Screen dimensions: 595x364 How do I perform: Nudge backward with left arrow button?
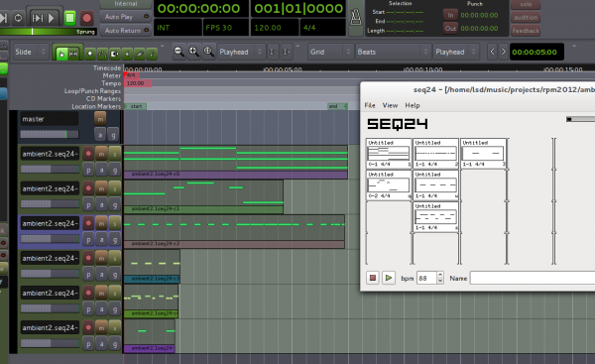492,52
